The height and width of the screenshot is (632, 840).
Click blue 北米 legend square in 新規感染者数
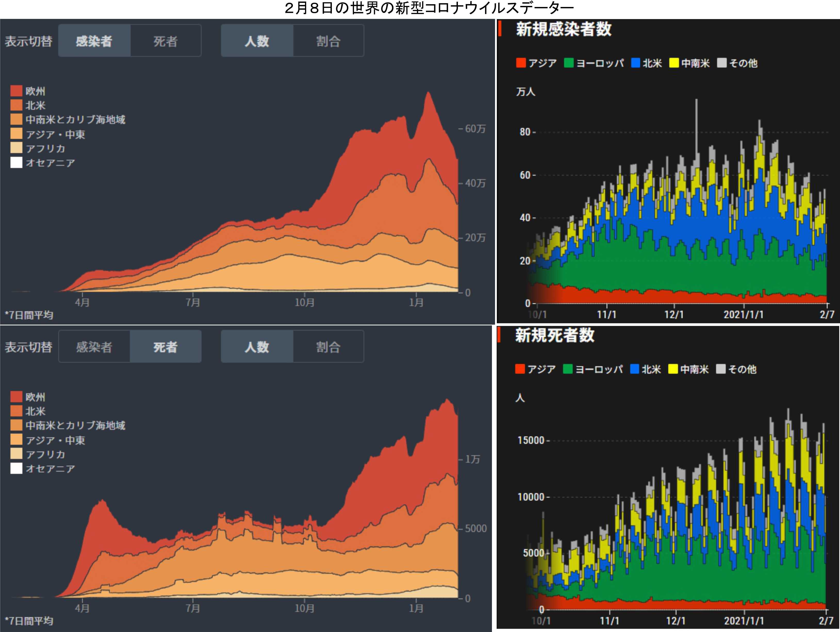pos(635,63)
